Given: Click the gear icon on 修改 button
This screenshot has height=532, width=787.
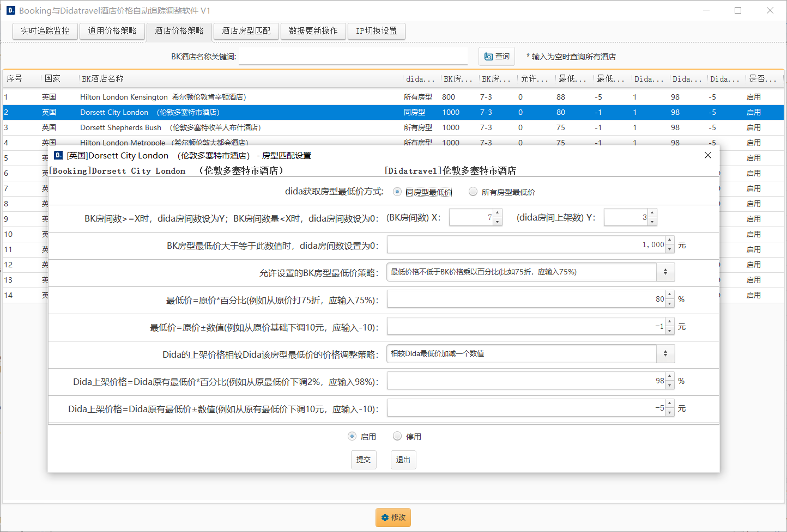Looking at the screenshot, I should [385, 517].
